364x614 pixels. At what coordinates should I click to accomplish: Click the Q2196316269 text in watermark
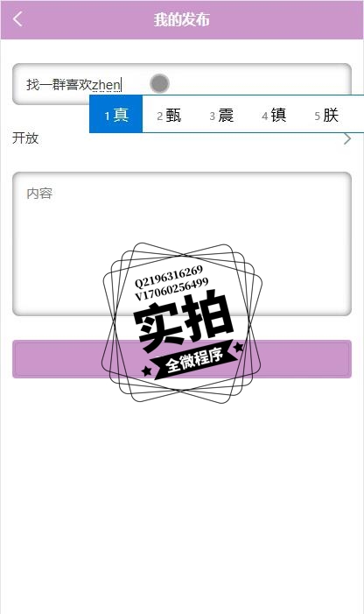click(x=169, y=276)
